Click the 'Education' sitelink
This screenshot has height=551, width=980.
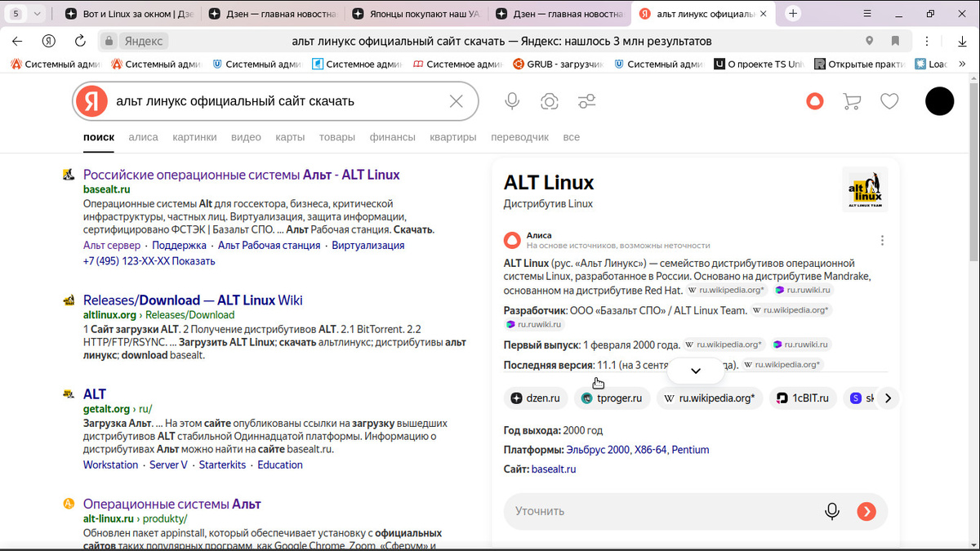tap(280, 464)
